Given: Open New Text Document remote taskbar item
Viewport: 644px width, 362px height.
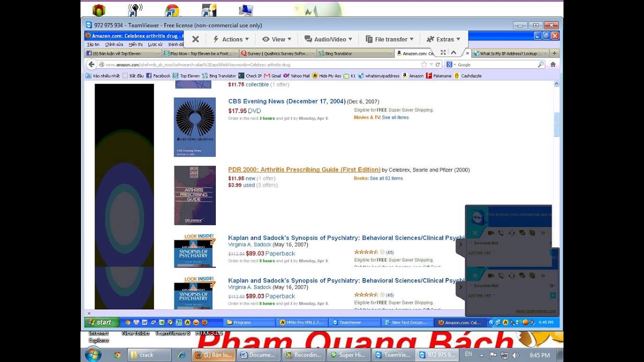Looking at the screenshot, I should (x=408, y=322).
